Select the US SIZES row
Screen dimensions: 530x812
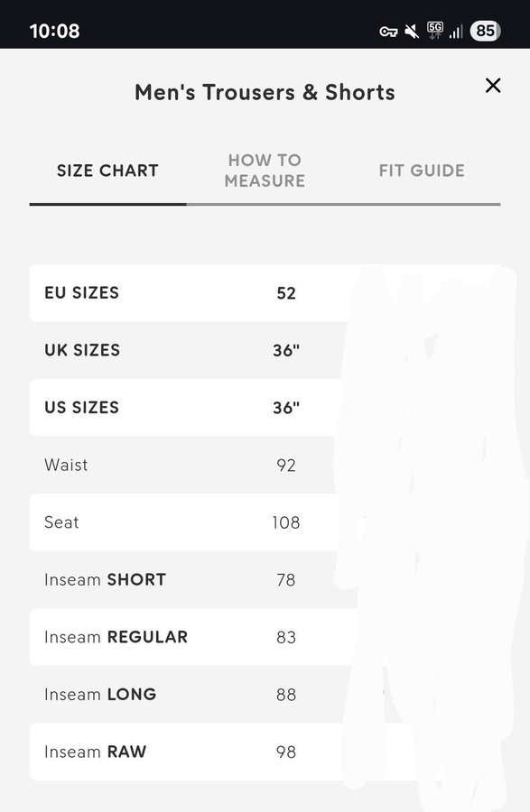coord(265,408)
